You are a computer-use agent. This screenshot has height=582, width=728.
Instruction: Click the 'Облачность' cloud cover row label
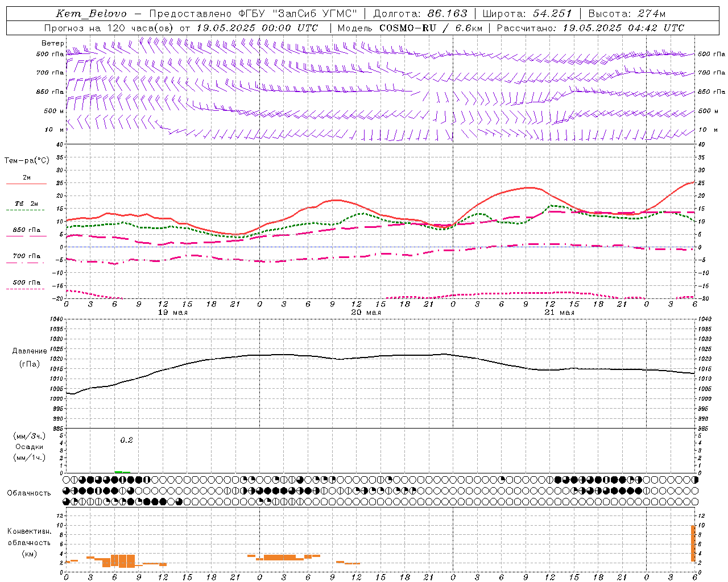coord(29,493)
